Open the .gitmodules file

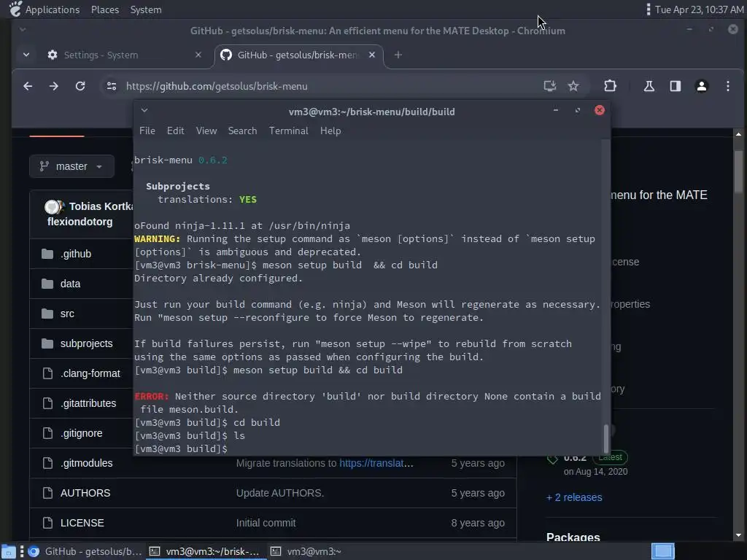tap(86, 463)
